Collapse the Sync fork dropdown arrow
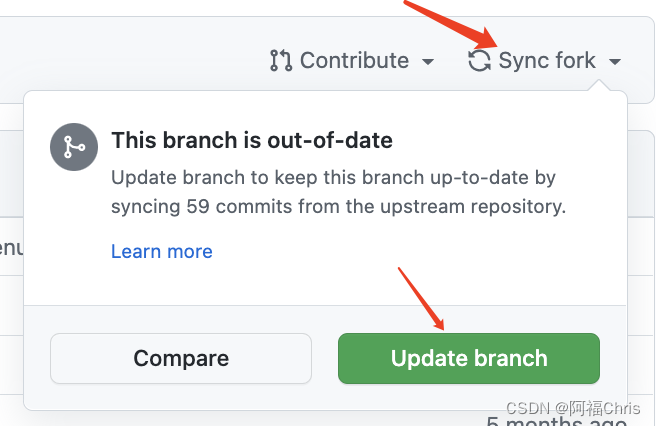The height and width of the screenshot is (426, 656). coord(614,62)
